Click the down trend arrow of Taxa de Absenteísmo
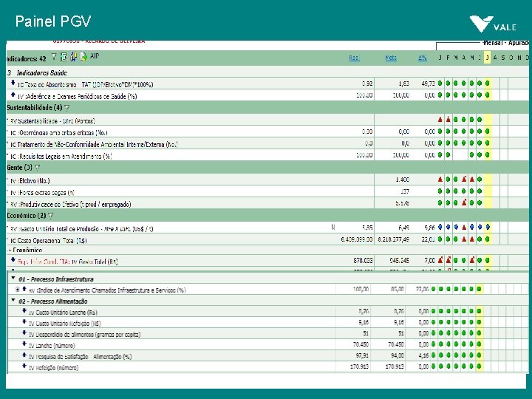This screenshot has width=532, height=399. 13,83
